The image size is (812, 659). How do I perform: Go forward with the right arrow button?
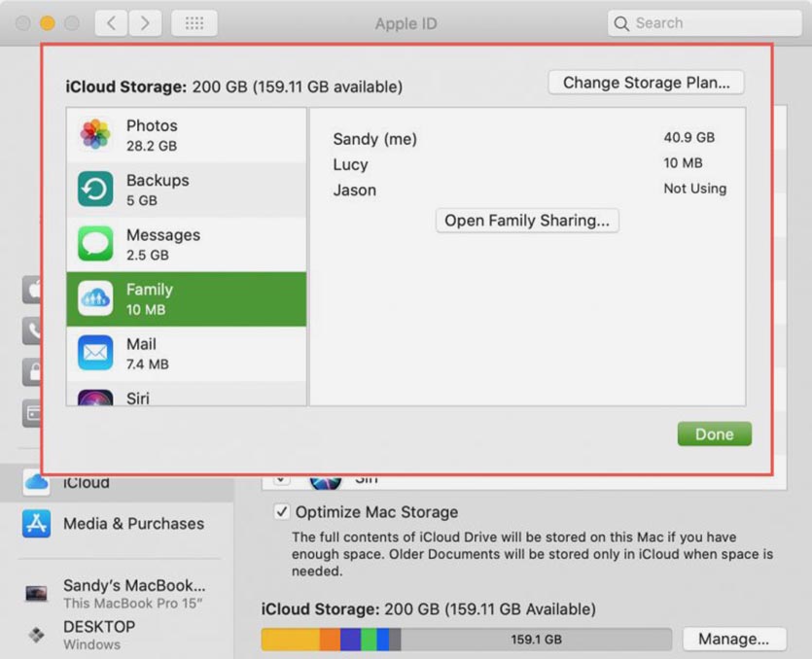pos(145,22)
